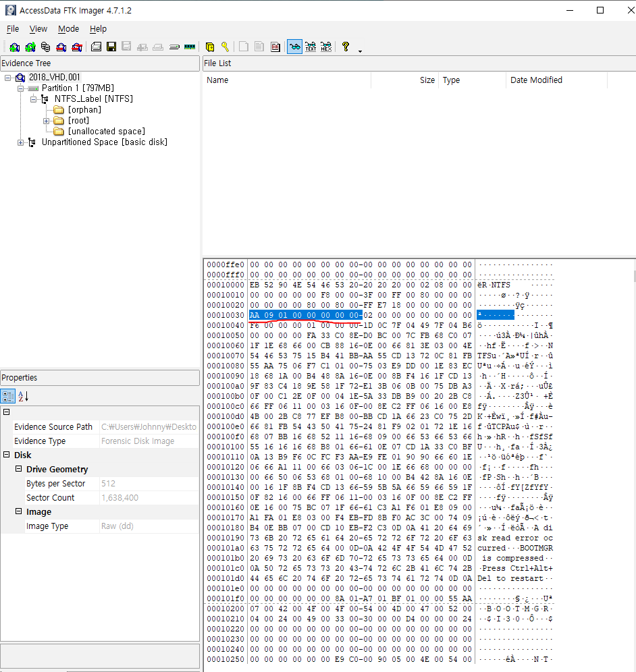Select automatic view mode glasses icon
The width and height of the screenshot is (636, 672).
coord(294,47)
